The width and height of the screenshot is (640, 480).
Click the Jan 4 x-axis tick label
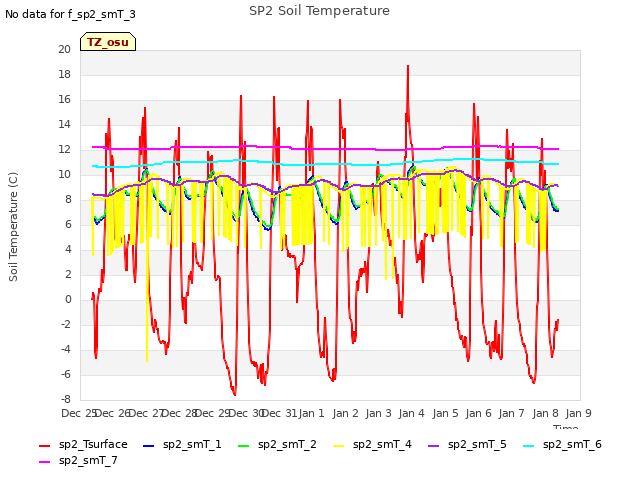[x=411, y=413]
